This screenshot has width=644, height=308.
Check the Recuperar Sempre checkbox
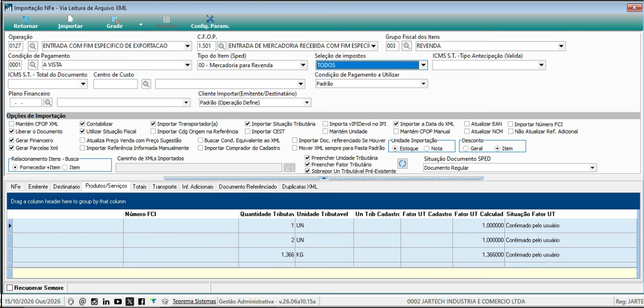tap(10, 287)
